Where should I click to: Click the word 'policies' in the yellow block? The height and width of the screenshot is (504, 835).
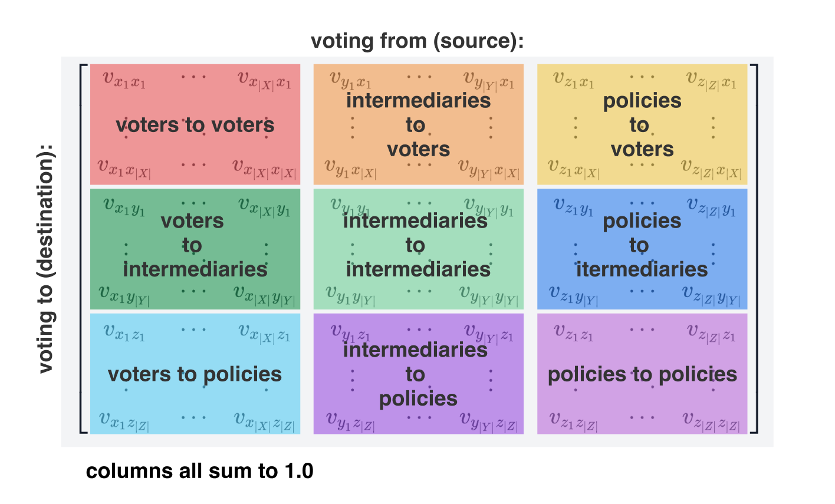pos(642,101)
